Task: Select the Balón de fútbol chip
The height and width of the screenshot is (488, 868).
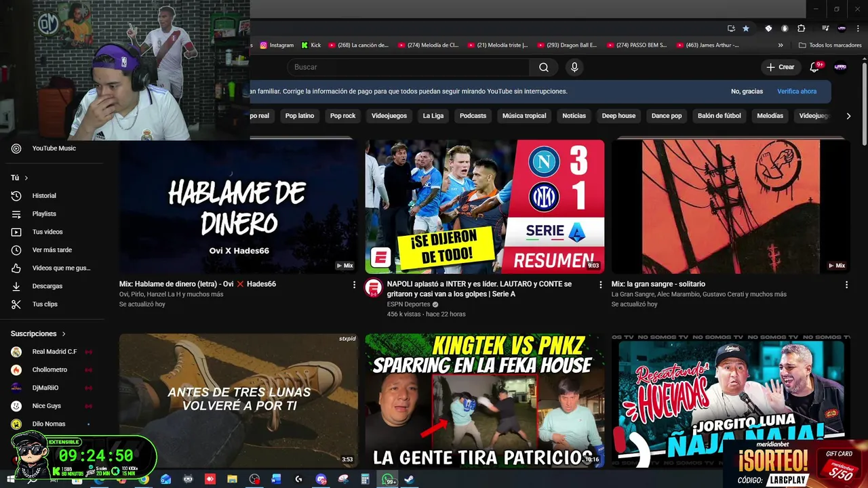Action: 719,116
